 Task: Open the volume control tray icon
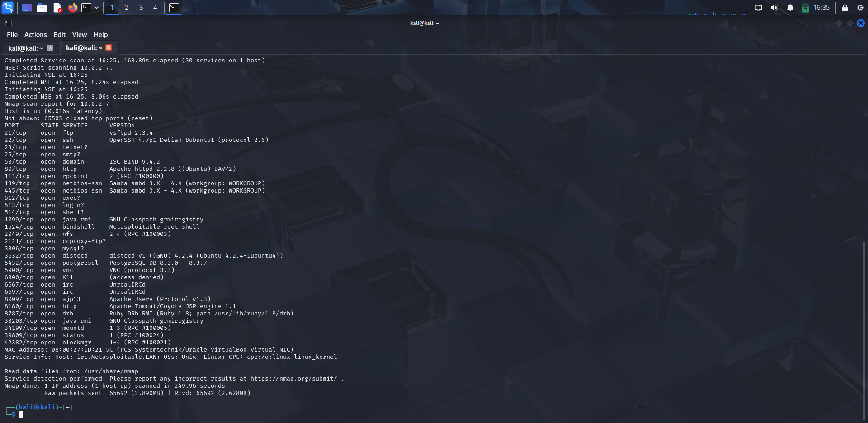(774, 8)
